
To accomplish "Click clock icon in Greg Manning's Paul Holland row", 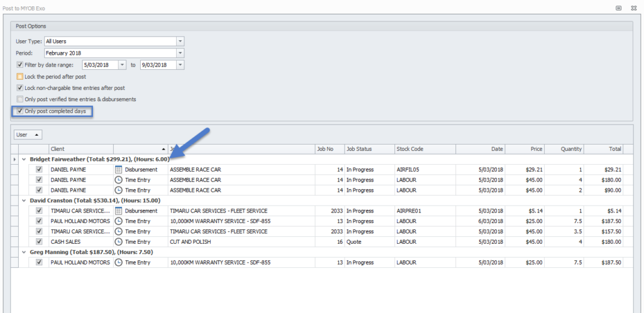I will 118,263.
